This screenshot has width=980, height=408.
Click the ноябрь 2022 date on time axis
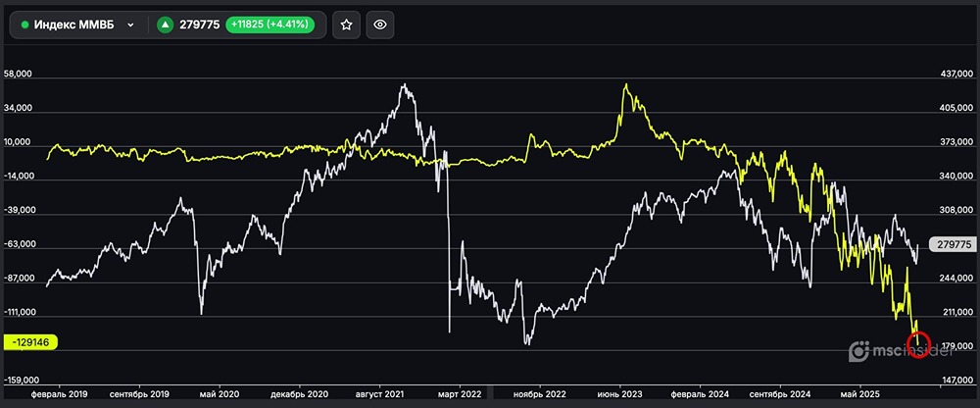point(539,394)
